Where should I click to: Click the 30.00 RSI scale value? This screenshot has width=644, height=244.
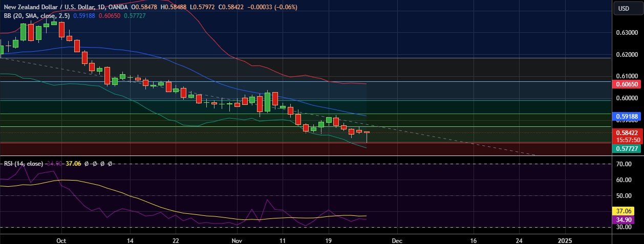(624, 227)
